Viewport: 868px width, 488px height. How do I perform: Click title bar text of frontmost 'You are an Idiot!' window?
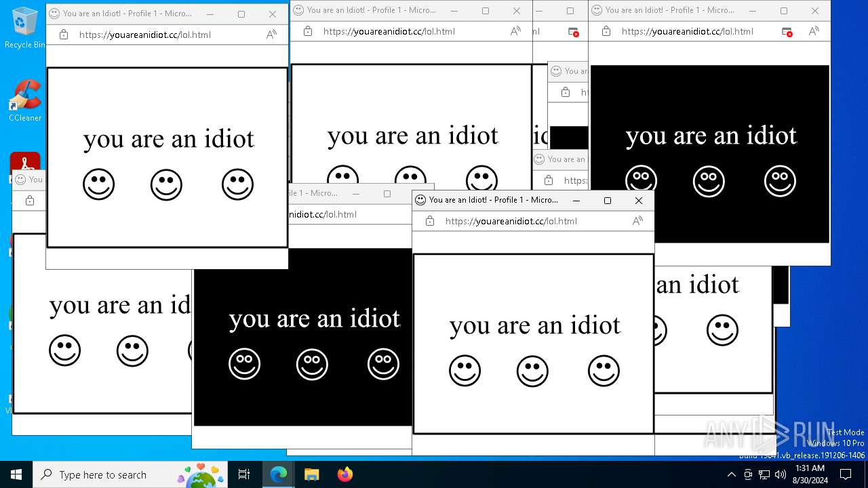494,200
